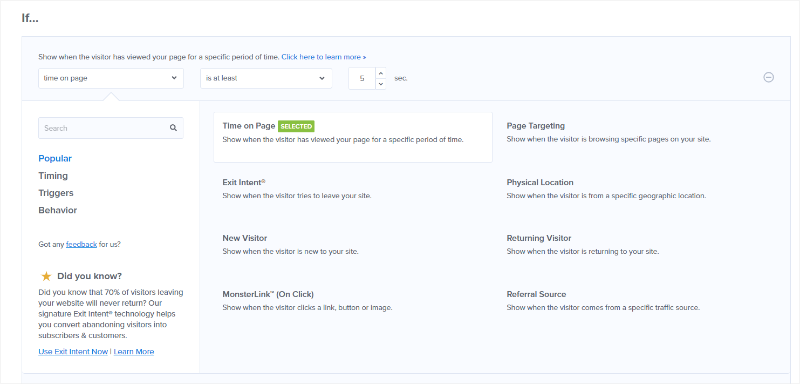Choose the Time on Page rule
This screenshot has height=384, width=800.
[x=353, y=137]
